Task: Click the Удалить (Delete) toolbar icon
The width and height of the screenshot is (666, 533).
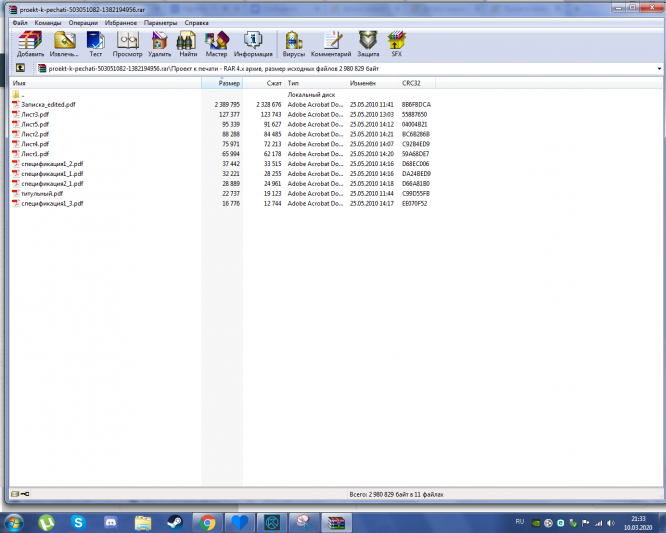Action: [159, 44]
